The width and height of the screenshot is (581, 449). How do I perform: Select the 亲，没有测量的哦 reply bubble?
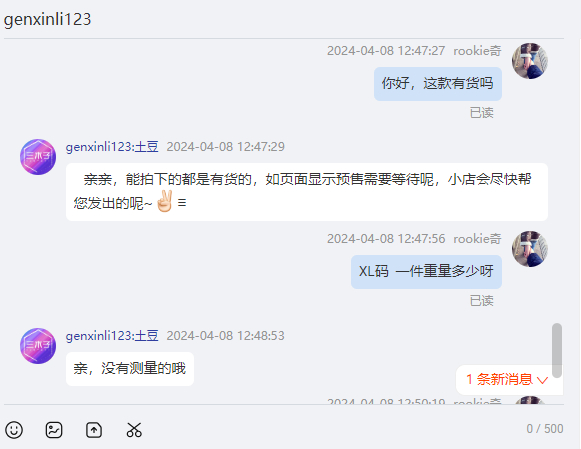pyautogui.click(x=130, y=369)
